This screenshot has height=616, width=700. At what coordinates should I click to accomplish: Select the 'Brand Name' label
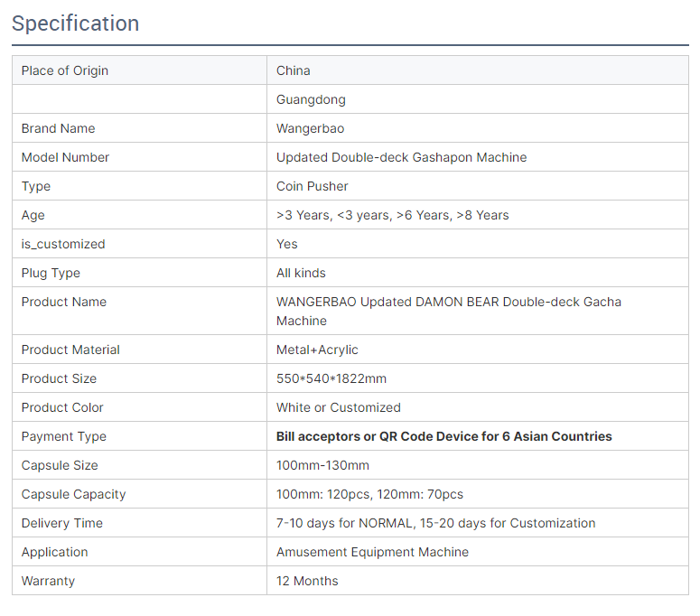pos(58,128)
